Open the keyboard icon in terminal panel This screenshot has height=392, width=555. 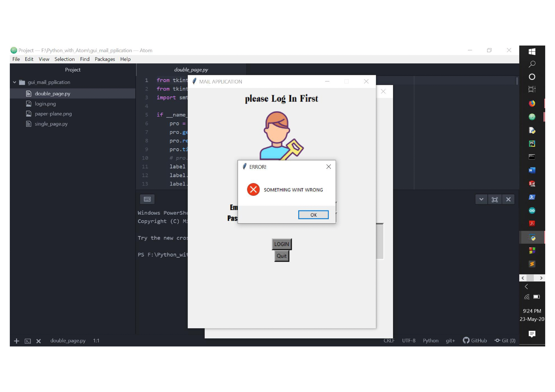(147, 199)
